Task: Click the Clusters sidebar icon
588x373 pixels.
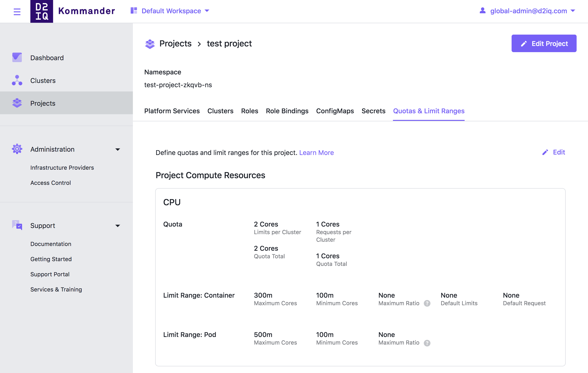Action: 17,80
